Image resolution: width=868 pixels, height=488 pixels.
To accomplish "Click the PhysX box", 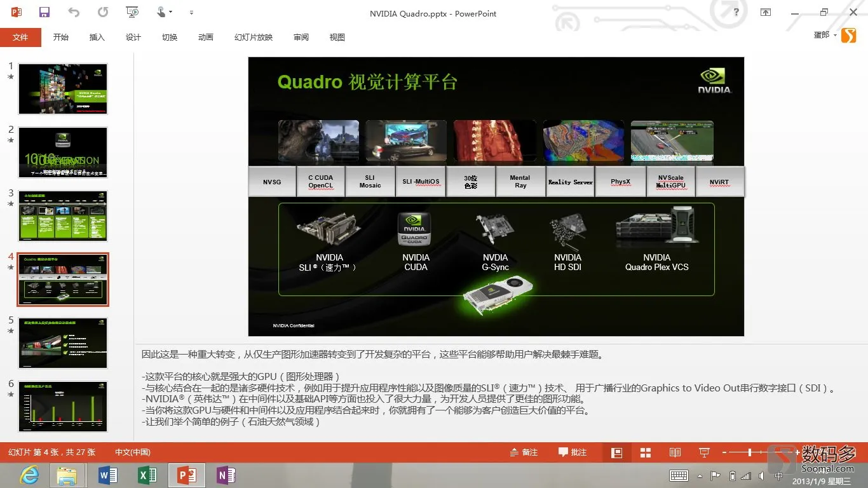I will click(620, 182).
